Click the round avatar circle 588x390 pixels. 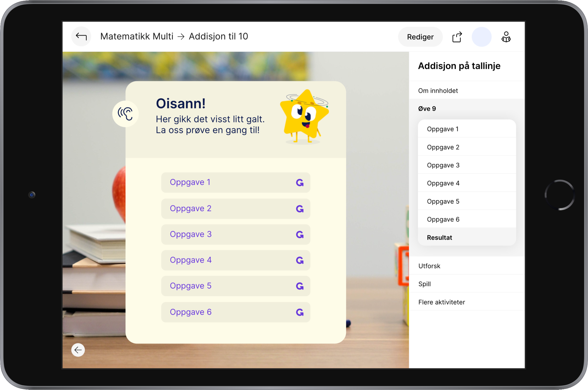point(481,37)
